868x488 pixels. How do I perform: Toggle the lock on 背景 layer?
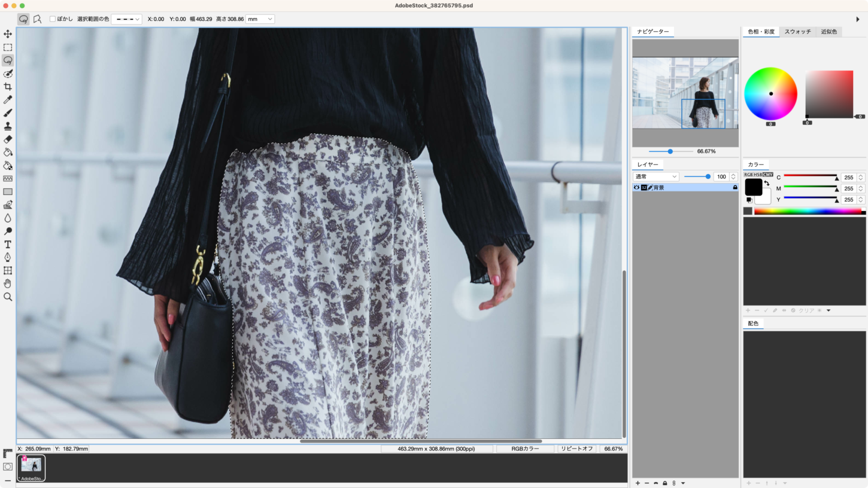point(735,188)
